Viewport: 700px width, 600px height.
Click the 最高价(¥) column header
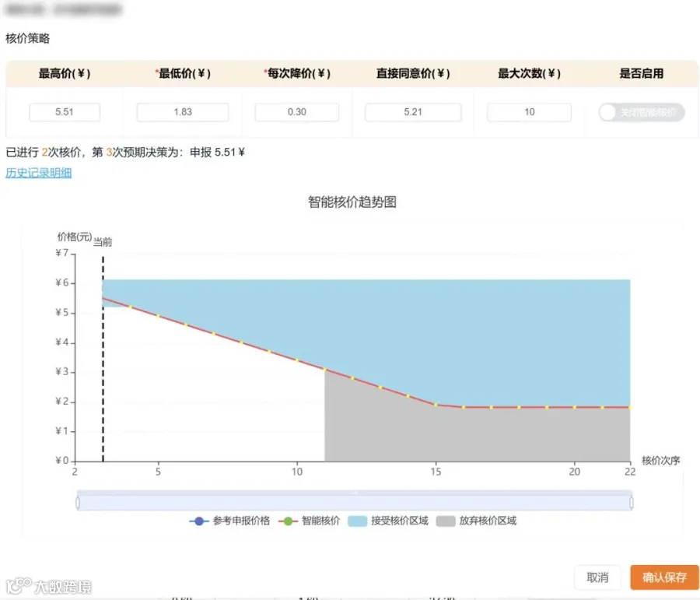click(65, 74)
